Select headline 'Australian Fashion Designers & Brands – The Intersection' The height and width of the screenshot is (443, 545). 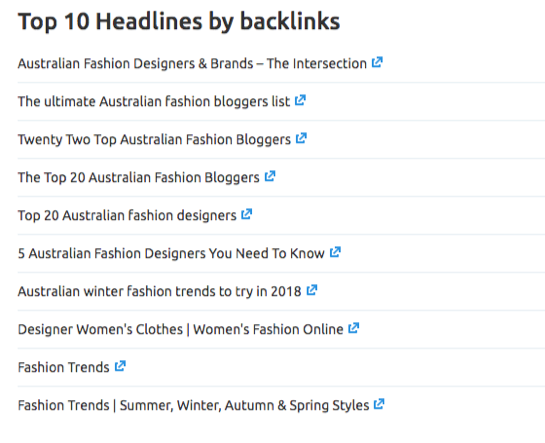click(x=192, y=64)
